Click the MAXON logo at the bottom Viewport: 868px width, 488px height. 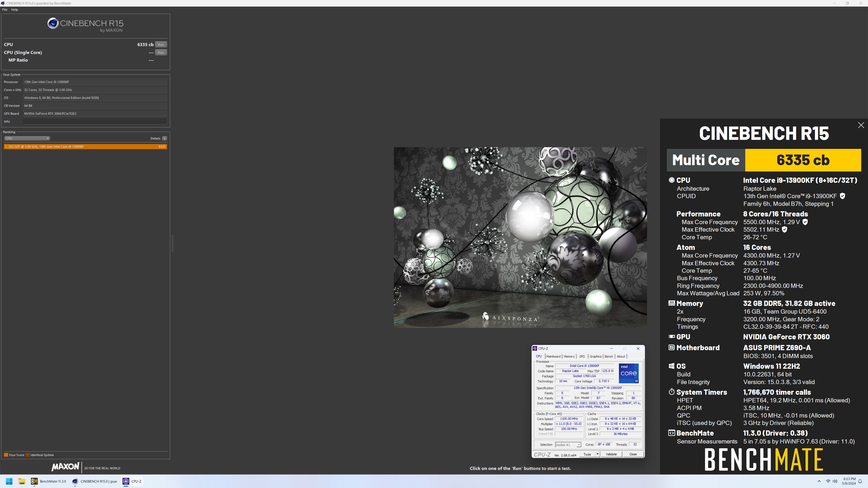point(65,467)
